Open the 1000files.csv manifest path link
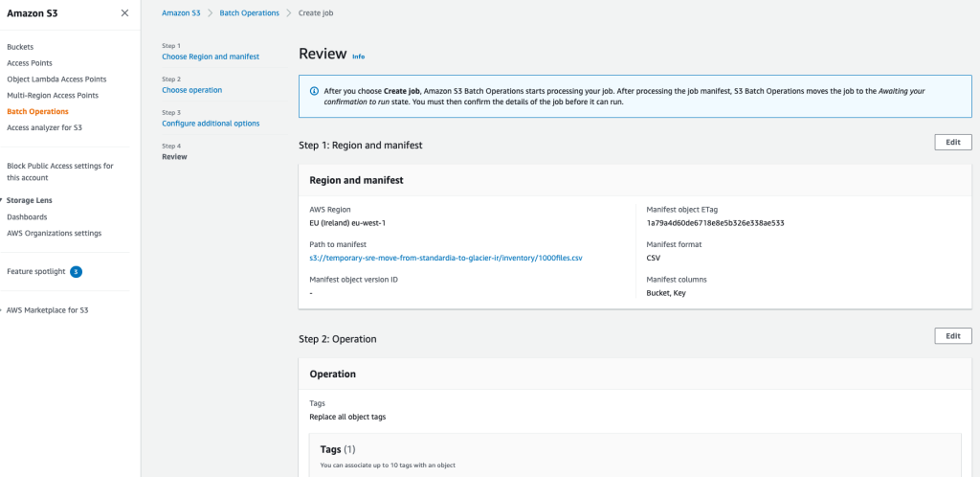 pyautogui.click(x=446, y=258)
